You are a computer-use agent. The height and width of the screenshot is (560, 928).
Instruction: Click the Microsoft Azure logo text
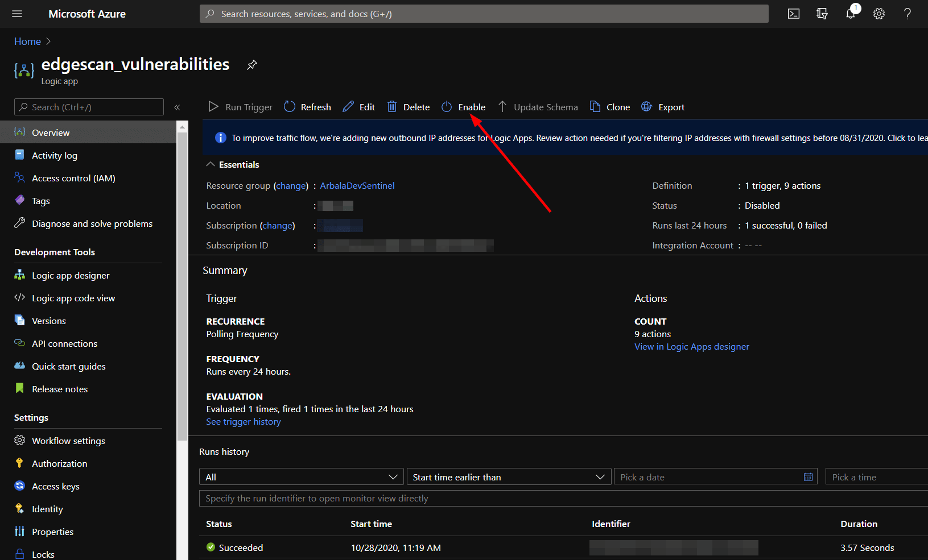click(87, 14)
